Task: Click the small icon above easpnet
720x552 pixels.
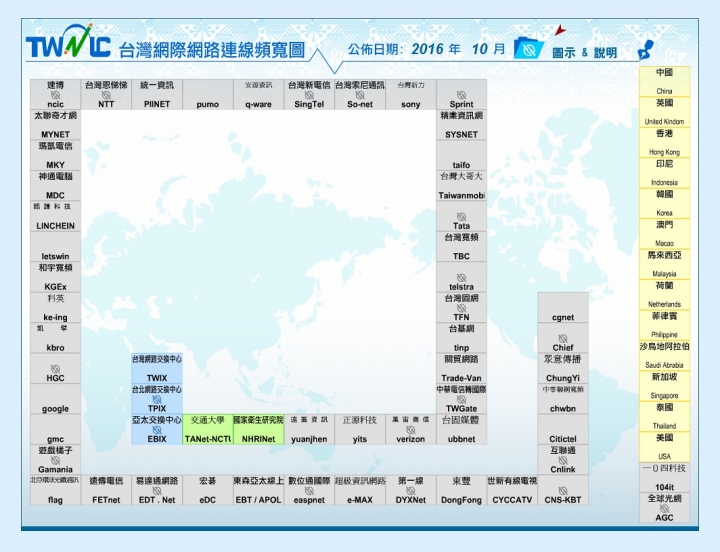Action: coord(309,491)
